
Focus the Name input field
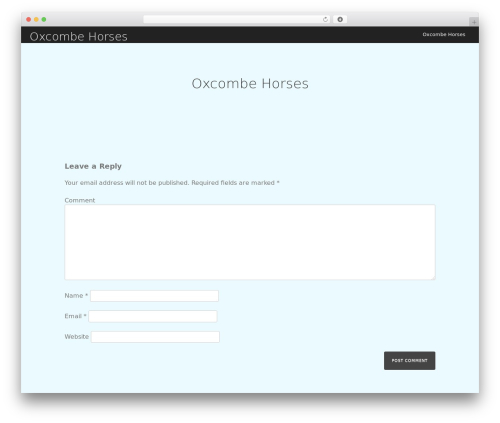154,296
